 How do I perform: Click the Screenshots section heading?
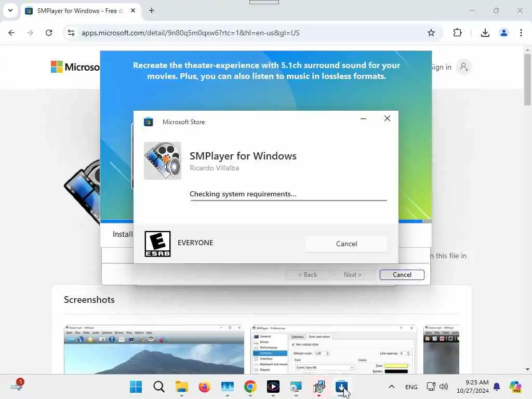[x=89, y=300]
